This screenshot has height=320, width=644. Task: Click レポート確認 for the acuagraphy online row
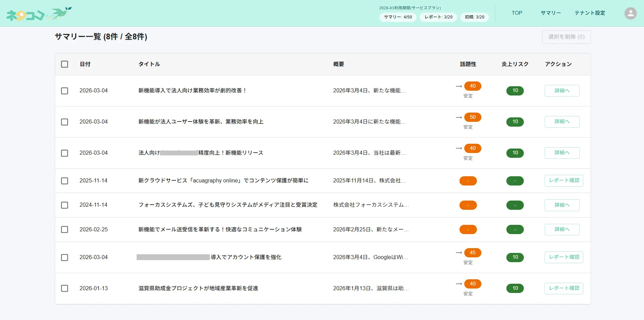pos(564,180)
